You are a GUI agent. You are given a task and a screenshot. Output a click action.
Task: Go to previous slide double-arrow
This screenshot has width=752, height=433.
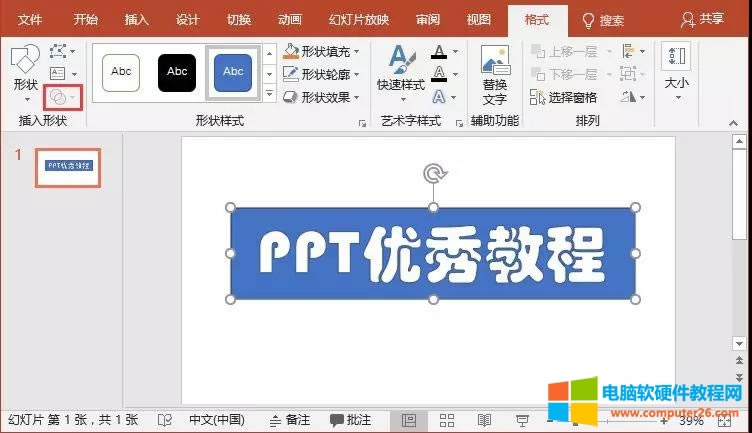[x=739, y=360]
